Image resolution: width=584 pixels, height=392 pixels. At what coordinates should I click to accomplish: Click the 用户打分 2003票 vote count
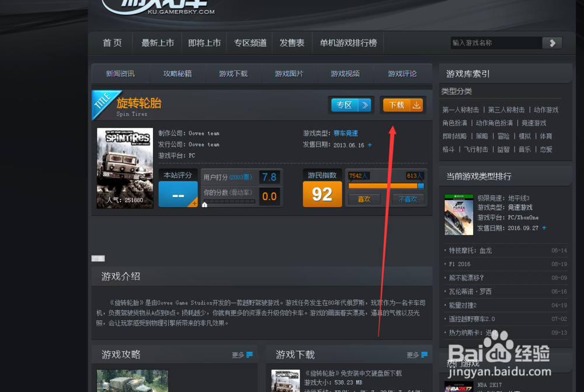point(240,177)
